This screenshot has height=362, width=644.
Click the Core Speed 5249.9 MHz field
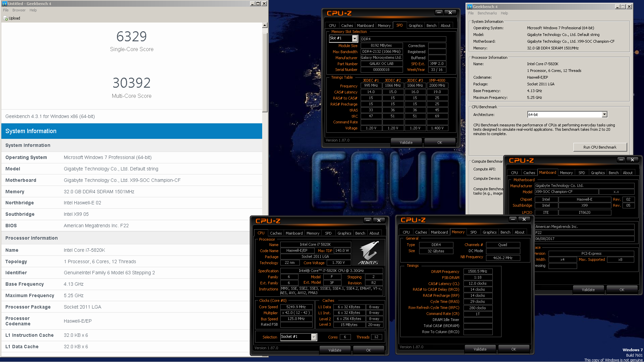click(296, 307)
